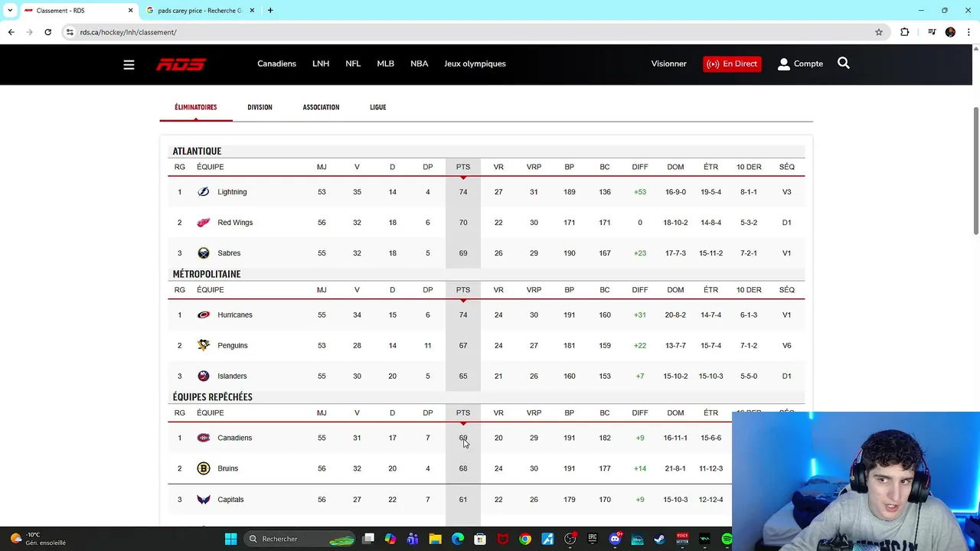Image resolution: width=980 pixels, height=551 pixels.
Task: Click the Canadiens team logo
Action: pos(203,438)
